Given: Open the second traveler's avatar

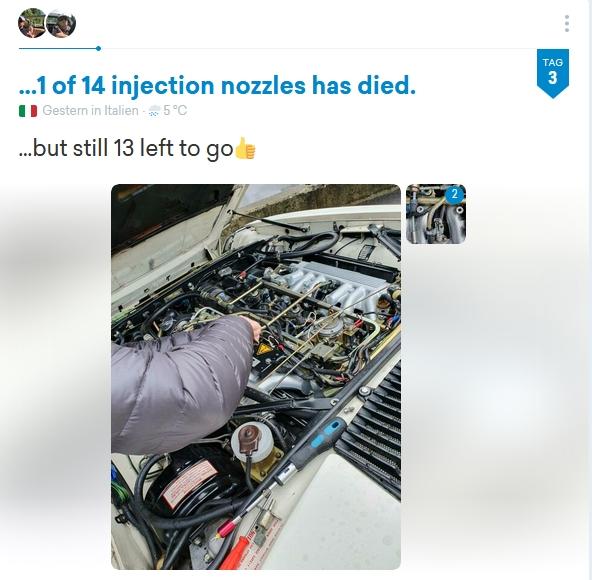Looking at the screenshot, I should click(x=61, y=23).
